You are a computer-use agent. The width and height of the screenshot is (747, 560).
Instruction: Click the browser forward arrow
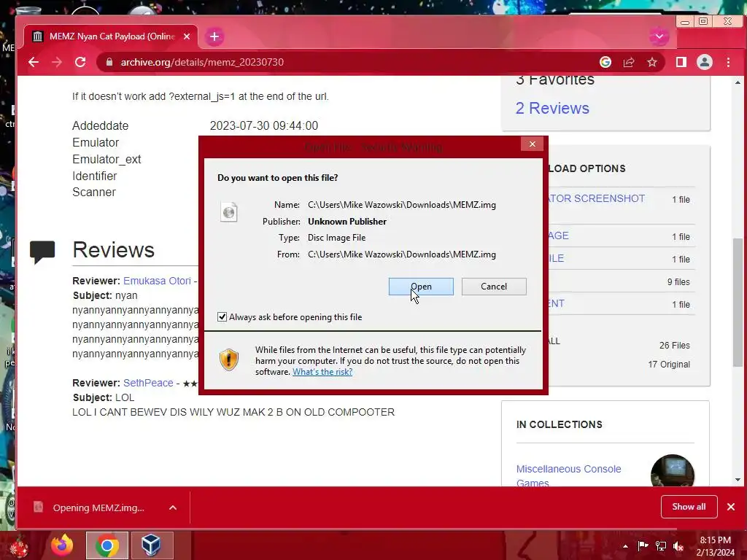point(57,63)
